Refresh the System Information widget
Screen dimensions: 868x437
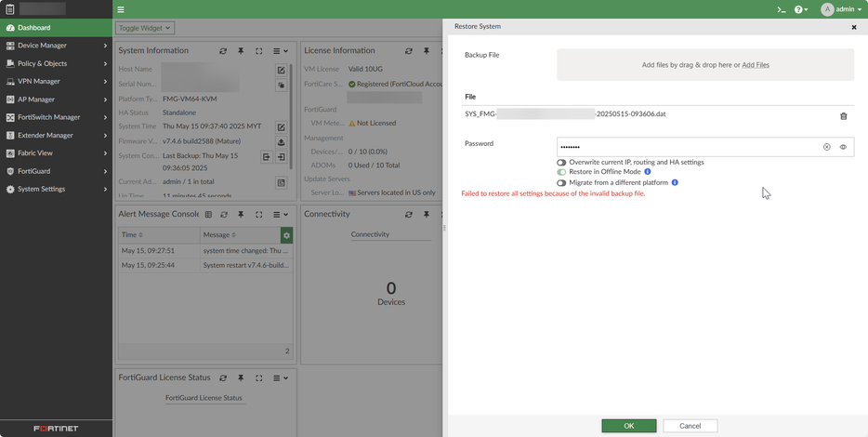[223, 51]
